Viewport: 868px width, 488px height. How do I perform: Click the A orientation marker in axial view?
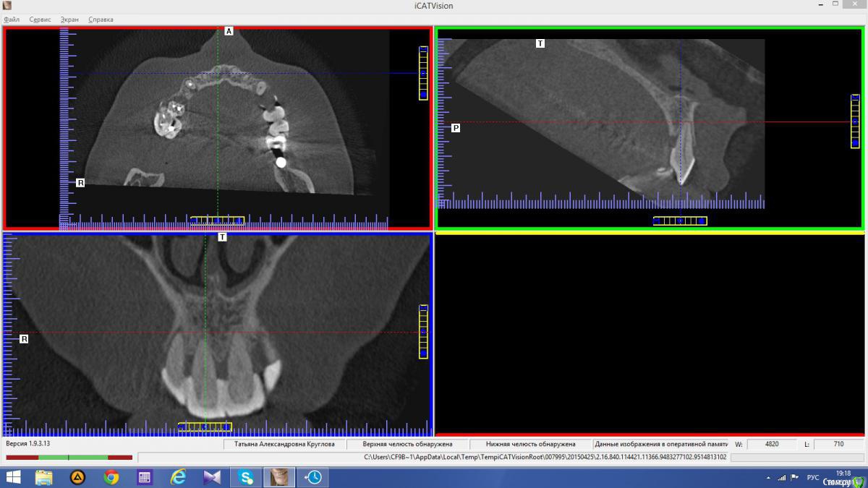pos(229,31)
